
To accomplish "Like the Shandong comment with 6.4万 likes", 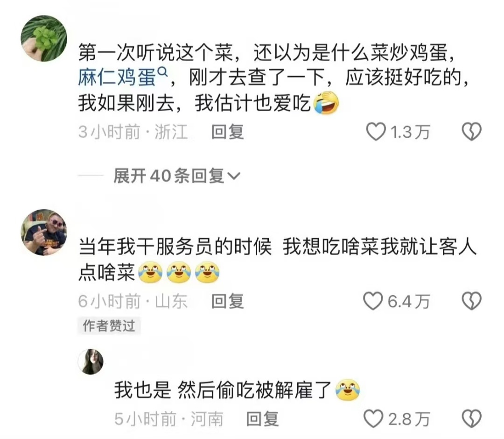I will pos(373,301).
